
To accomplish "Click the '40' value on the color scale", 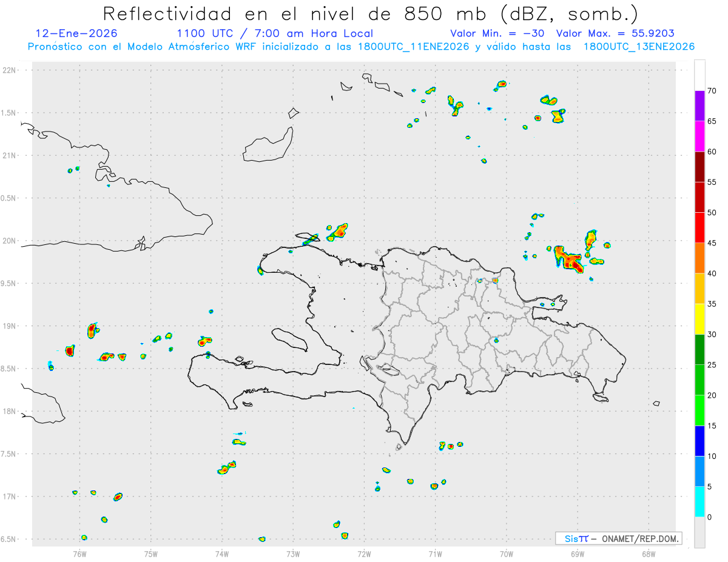I will click(x=712, y=273).
